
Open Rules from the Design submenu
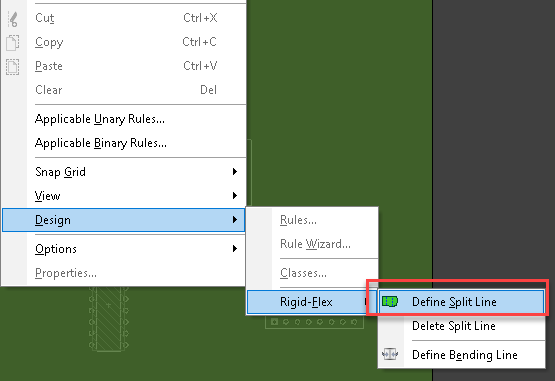coord(312,220)
